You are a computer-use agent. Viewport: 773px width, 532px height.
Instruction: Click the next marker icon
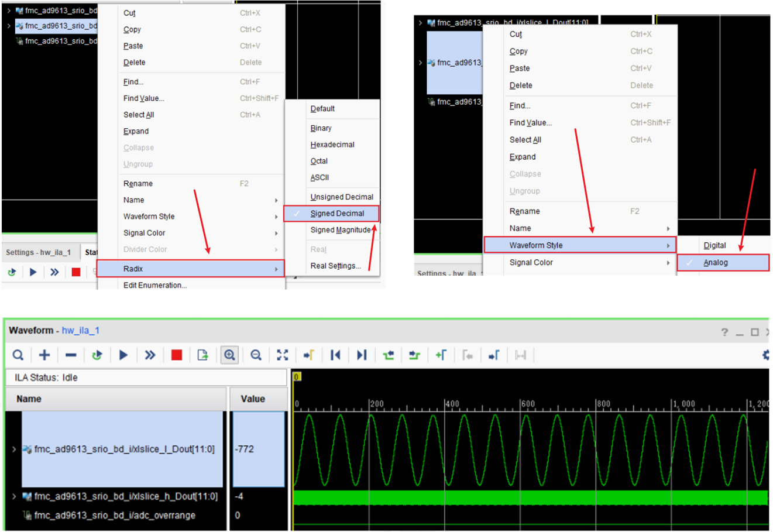(494, 355)
